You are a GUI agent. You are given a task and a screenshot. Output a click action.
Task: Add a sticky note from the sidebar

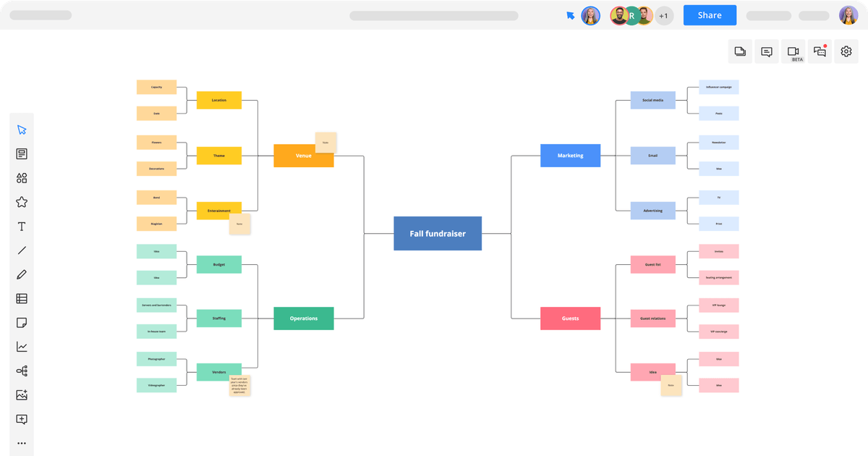pos(22,322)
